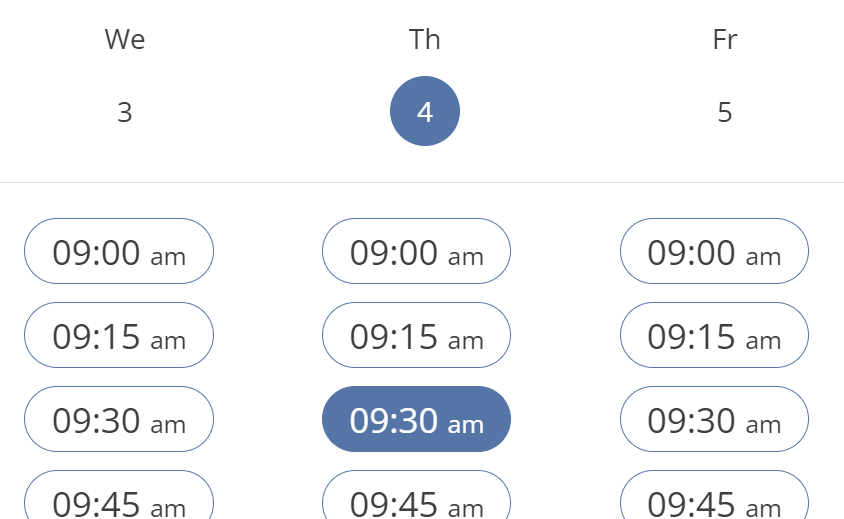Select Friday date 5

coord(725,112)
